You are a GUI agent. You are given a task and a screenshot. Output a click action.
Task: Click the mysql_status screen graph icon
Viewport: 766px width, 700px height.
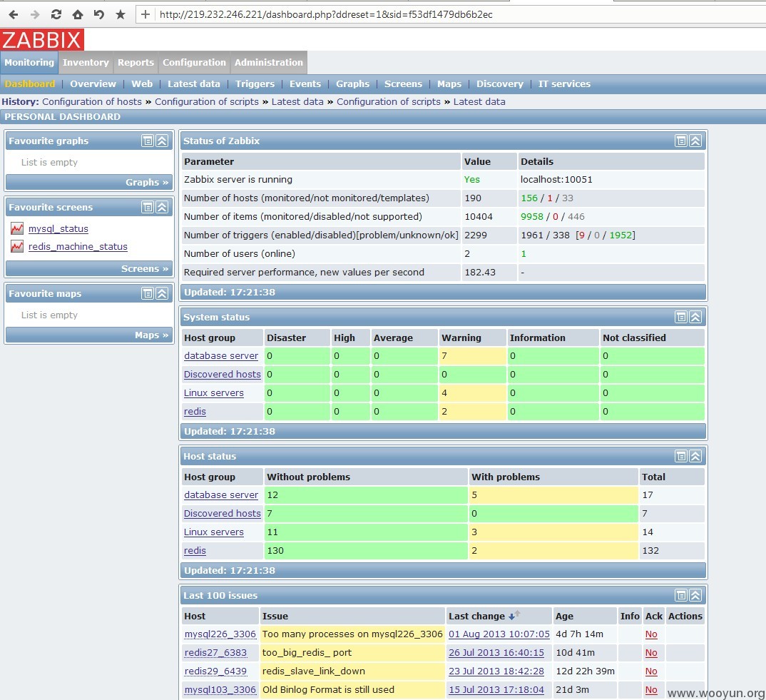pyautogui.click(x=17, y=228)
